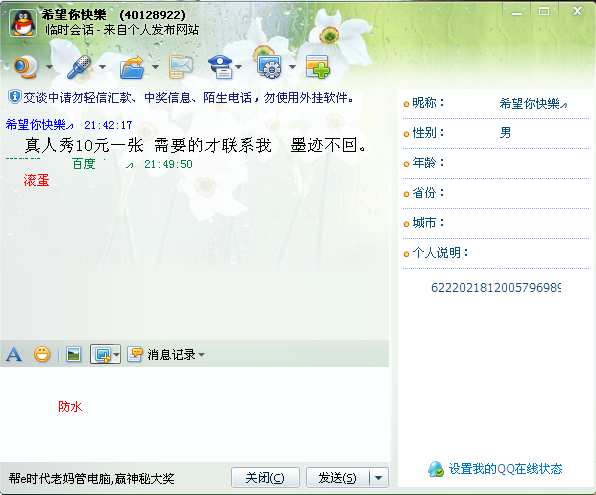This screenshot has width=596, height=495.
Task: Click the 关闭(C) button
Action: pos(265,478)
